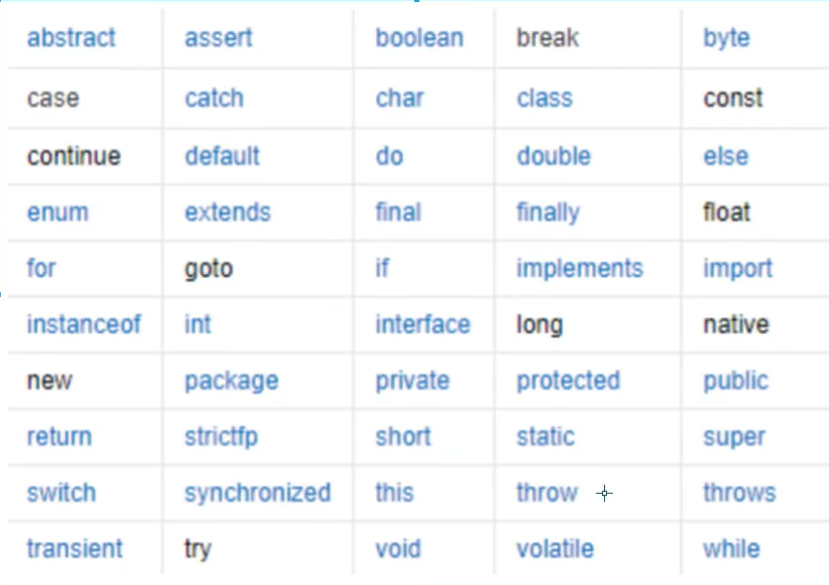Click the enum keyword link

(58, 213)
